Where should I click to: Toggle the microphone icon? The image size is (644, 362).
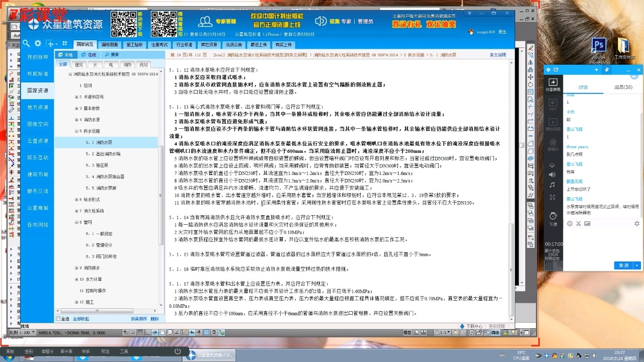[553, 165]
